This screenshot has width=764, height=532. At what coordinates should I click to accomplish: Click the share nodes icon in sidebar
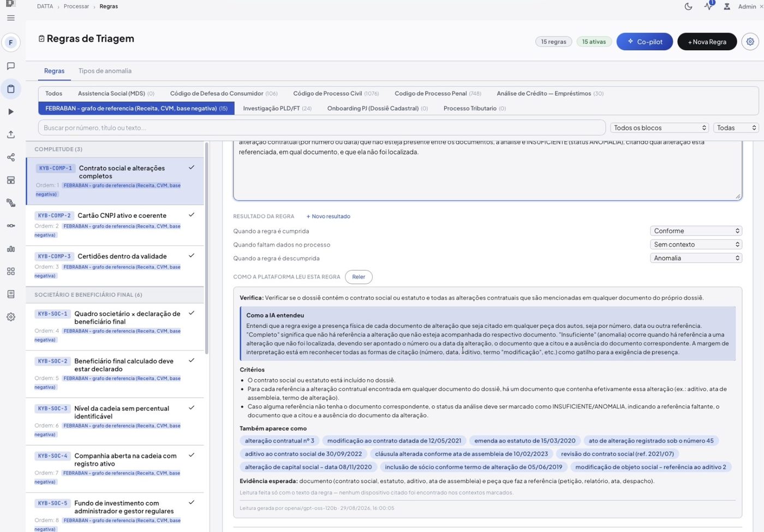tap(10, 158)
